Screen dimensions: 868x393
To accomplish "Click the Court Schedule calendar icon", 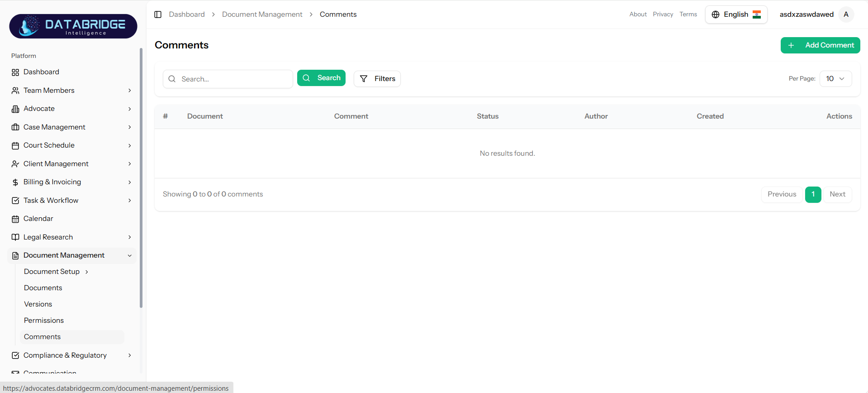I will pos(15,146).
